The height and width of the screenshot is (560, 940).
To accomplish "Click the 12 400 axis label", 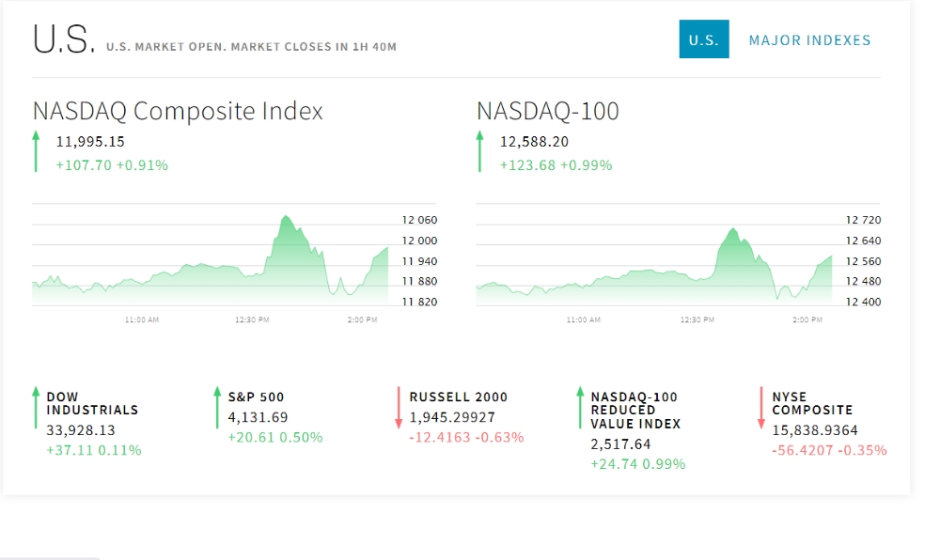I will click(863, 302).
